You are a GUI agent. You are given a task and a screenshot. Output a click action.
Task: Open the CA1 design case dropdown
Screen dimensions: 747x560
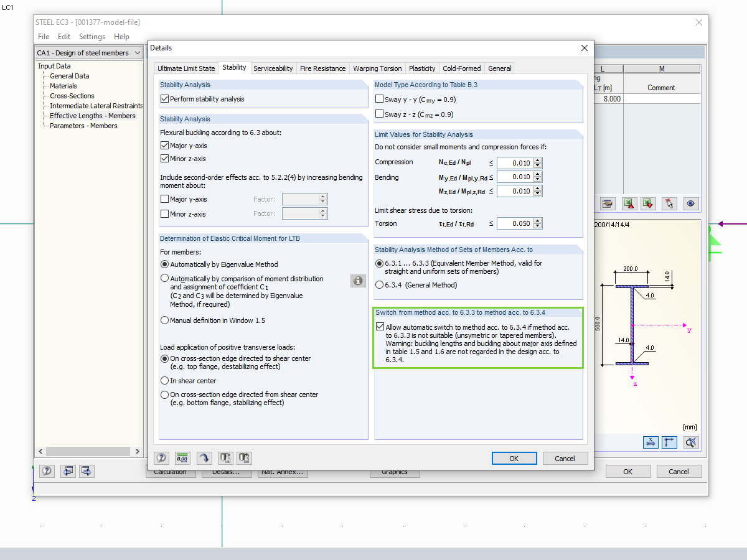point(138,53)
